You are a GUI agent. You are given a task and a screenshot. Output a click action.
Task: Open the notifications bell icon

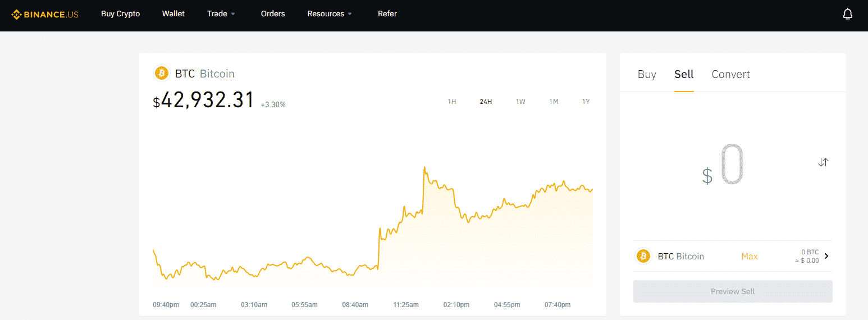point(848,14)
